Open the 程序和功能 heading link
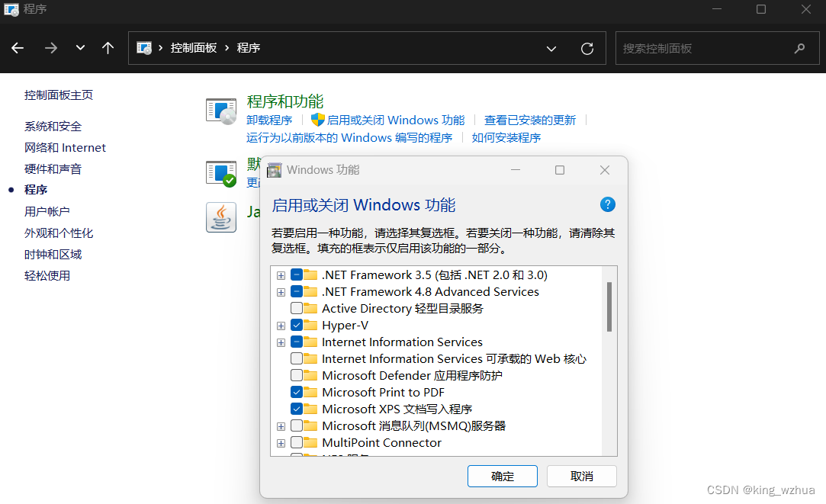Image resolution: width=826 pixels, height=504 pixels. click(285, 101)
